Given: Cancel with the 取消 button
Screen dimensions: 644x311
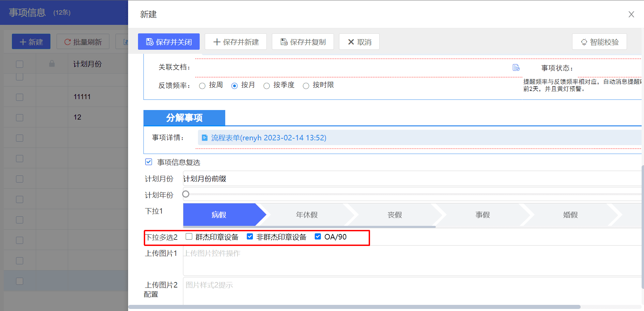Looking at the screenshot, I should pos(359,42).
